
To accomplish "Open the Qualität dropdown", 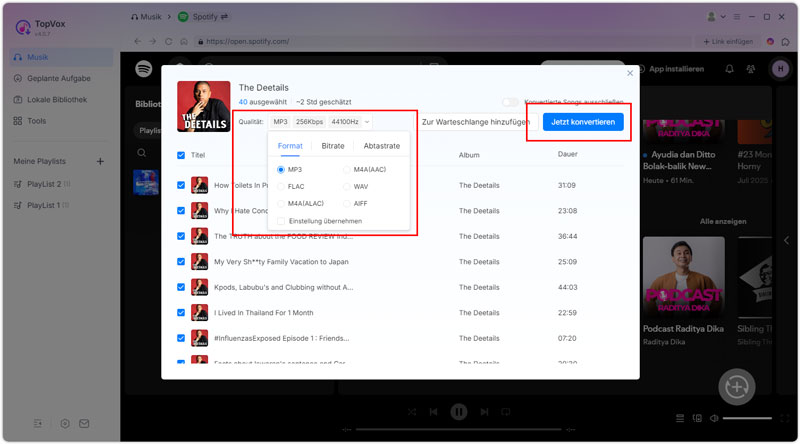I will (320, 122).
